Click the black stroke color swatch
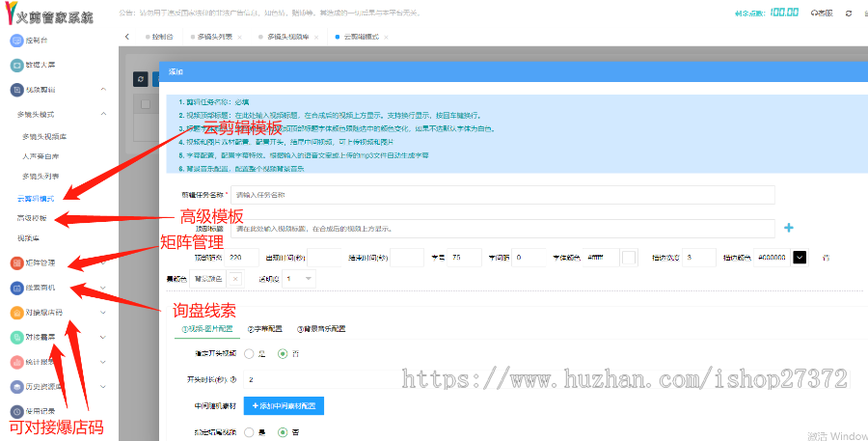Screen dimensions: 868x441 tap(799, 258)
